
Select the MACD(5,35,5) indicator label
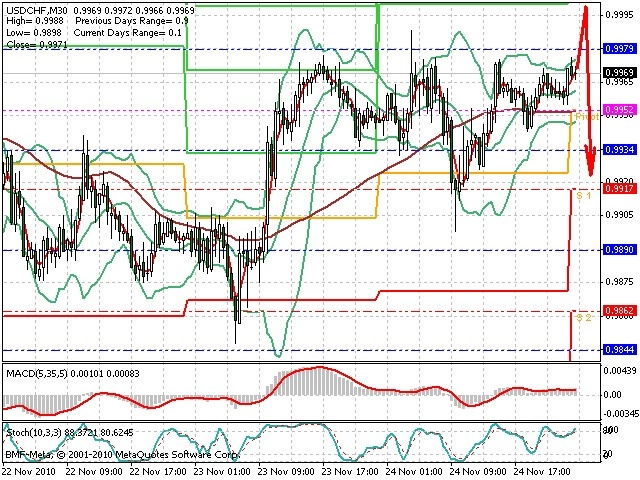coord(36,373)
